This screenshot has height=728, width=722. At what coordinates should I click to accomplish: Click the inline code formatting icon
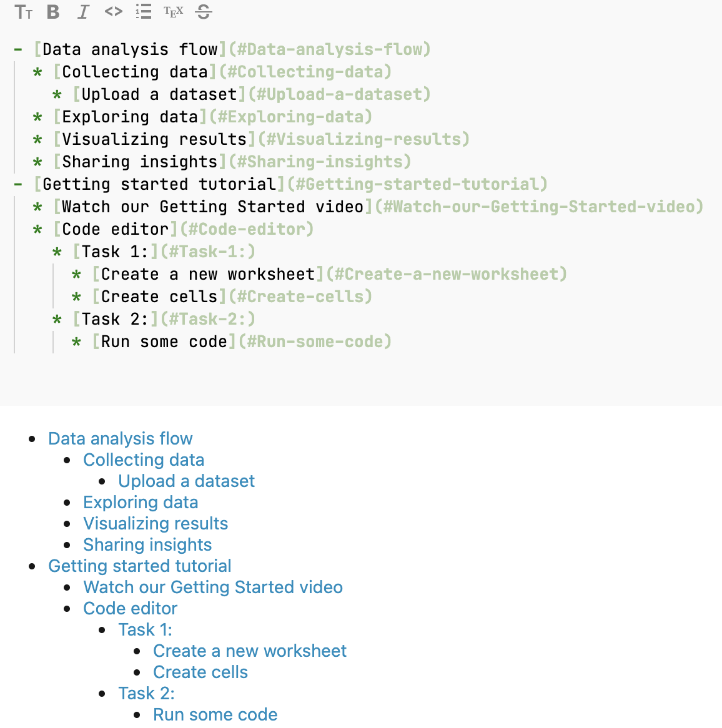(113, 12)
